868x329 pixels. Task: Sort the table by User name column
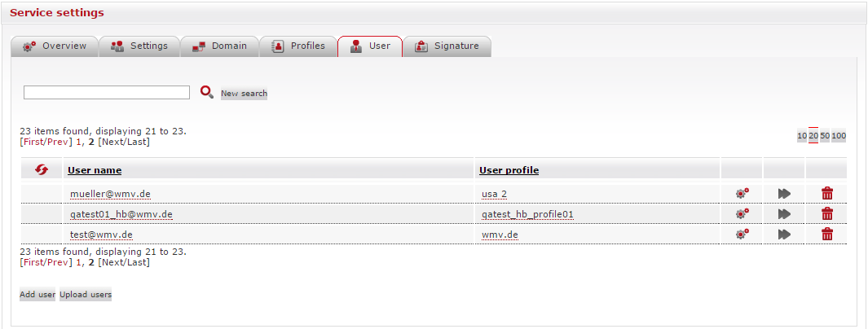[95, 170]
